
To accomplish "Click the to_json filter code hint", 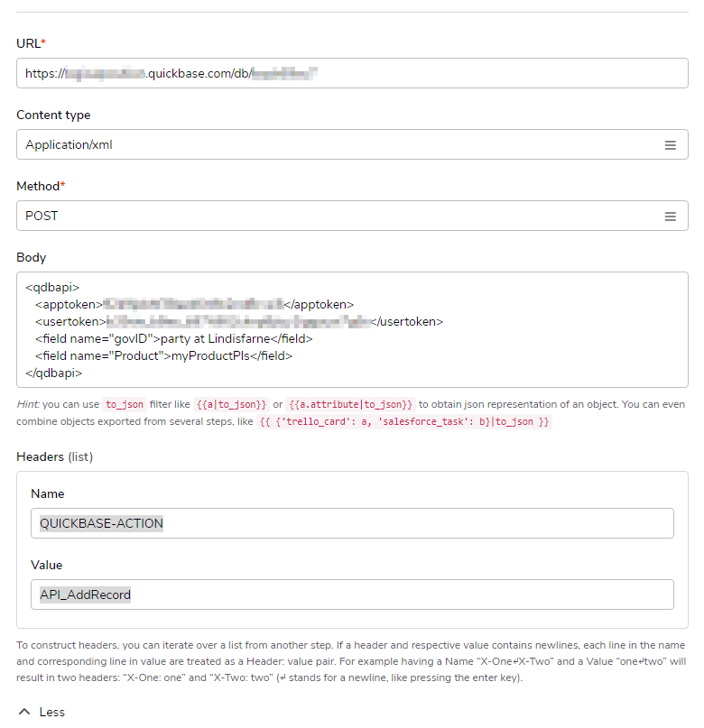I will pos(125,405).
